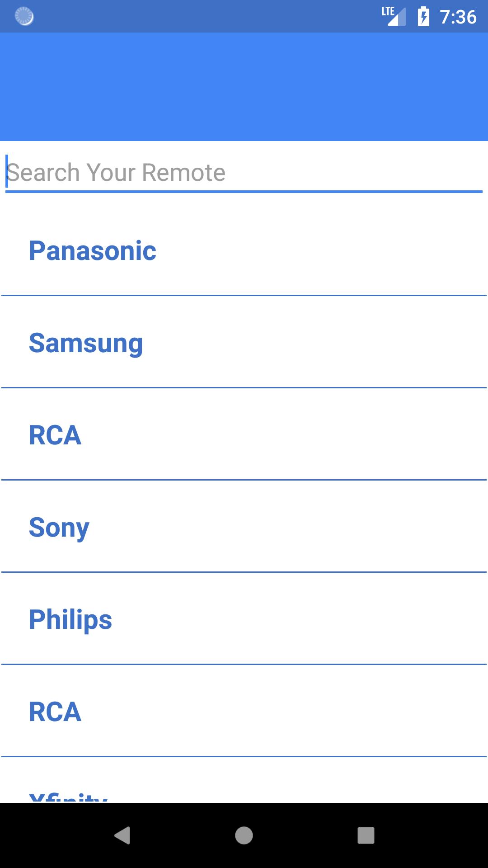Tap the empty middle of status bar
Viewport: 488px width, 868px height.
pos(203,17)
